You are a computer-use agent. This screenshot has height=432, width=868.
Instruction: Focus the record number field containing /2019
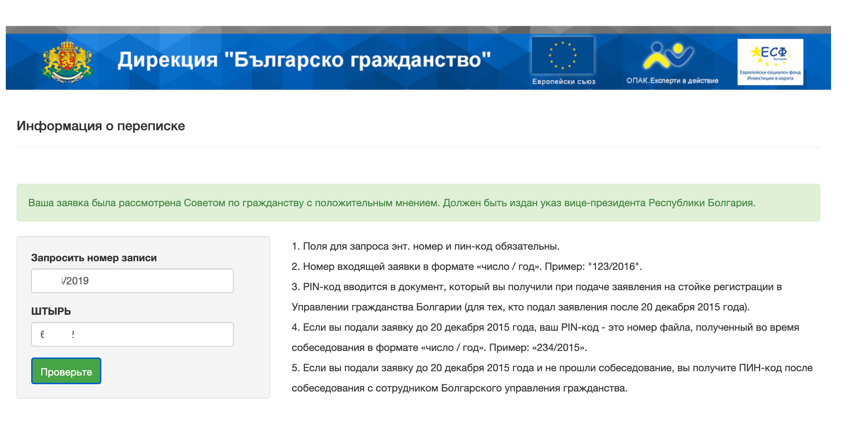click(x=132, y=281)
